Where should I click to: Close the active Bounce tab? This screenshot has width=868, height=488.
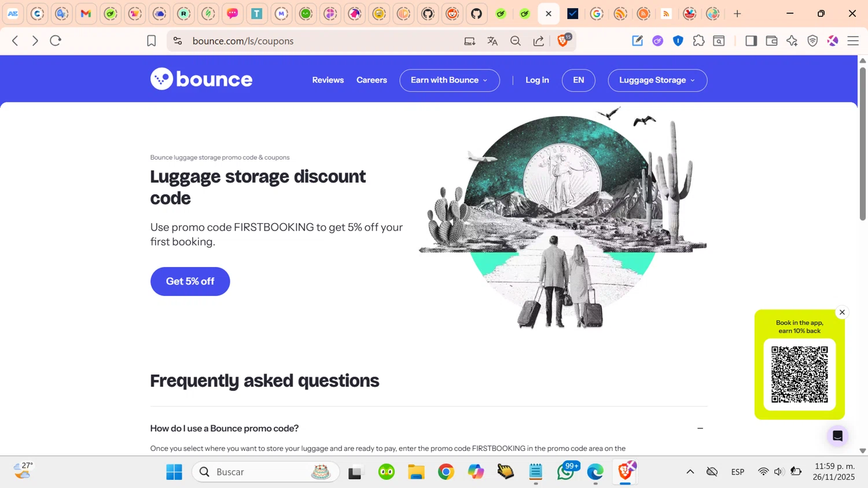(x=549, y=14)
